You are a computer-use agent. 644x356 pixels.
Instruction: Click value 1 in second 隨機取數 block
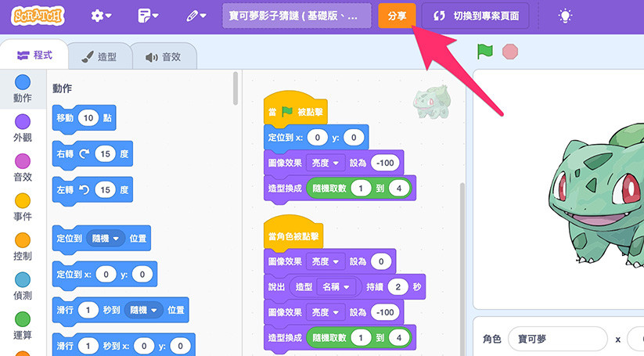coord(361,338)
